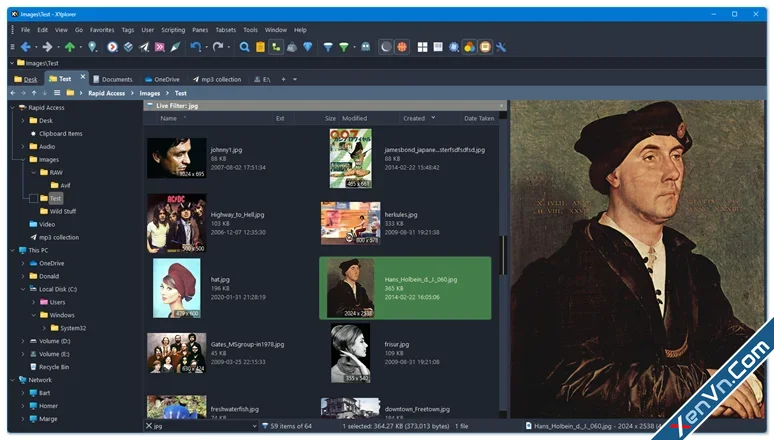Click the jpg filter input field
This screenshot has width=774, height=440.
tap(201, 426)
